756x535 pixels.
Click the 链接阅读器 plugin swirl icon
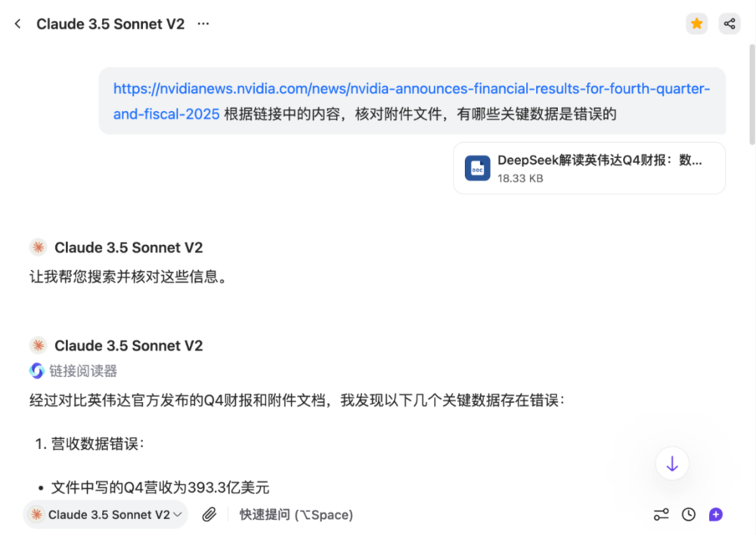[x=37, y=371]
